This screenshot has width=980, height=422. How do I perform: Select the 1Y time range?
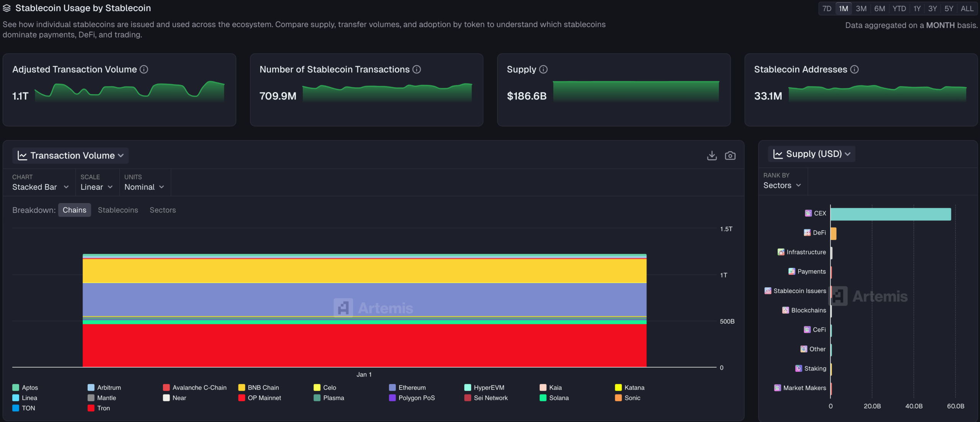point(917,8)
